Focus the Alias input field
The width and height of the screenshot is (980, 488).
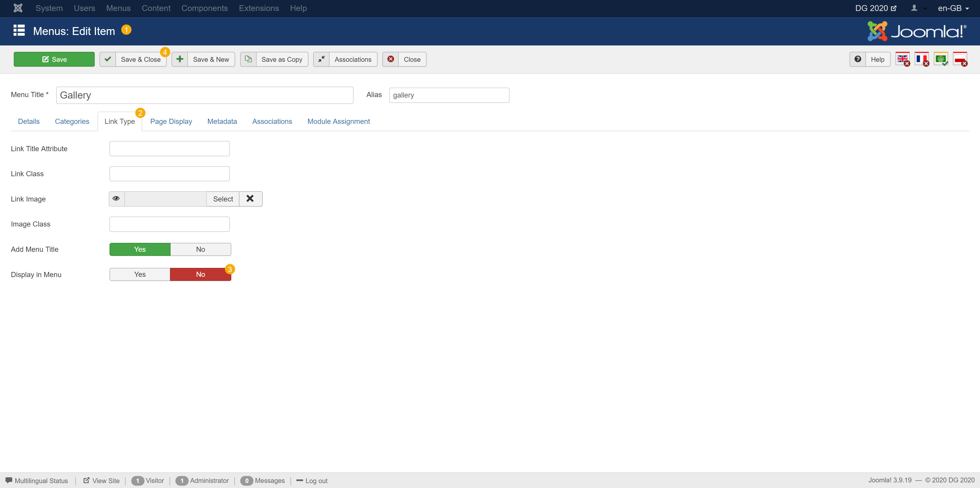[x=449, y=95]
